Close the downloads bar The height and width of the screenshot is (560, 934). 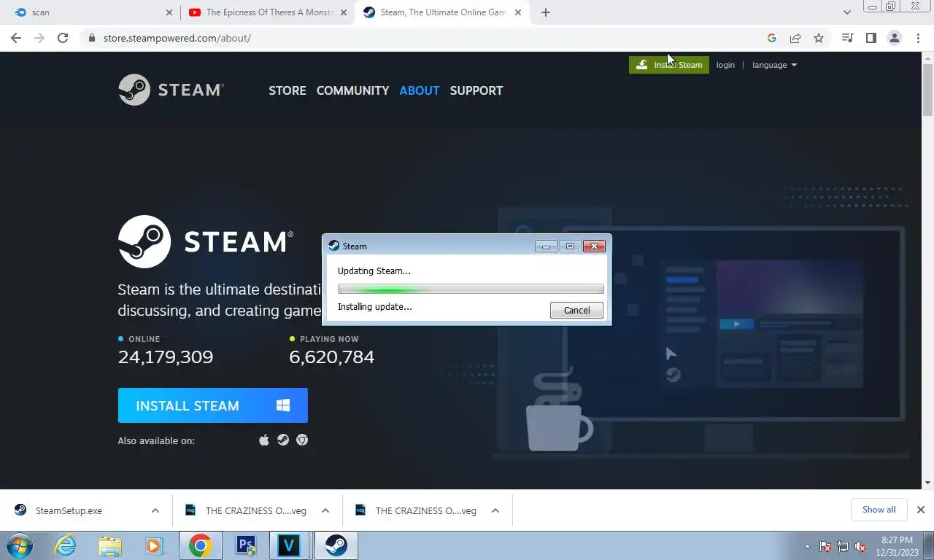921,510
